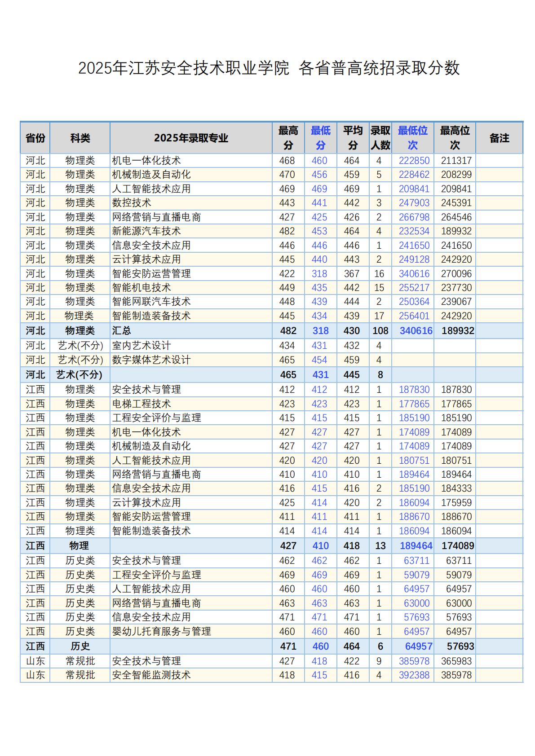
Task: Click the rank value 57693 in the 信息安全技术应用 row
Action: click(x=416, y=617)
